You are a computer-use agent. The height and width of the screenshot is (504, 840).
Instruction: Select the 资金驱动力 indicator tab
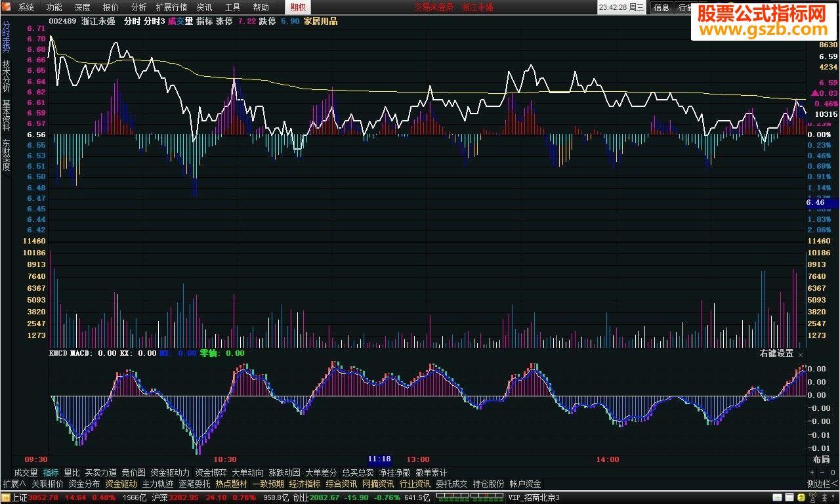[x=170, y=472]
